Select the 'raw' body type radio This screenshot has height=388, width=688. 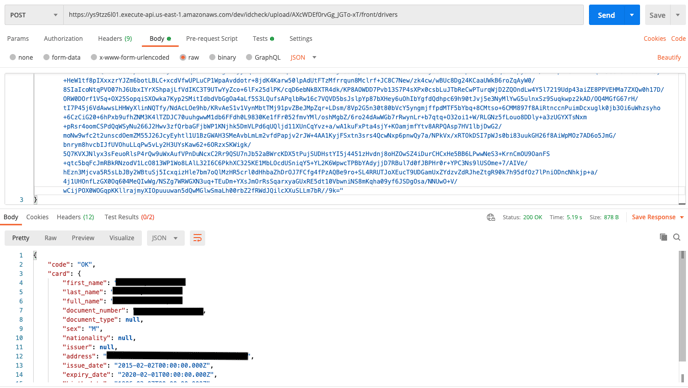point(183,57)
